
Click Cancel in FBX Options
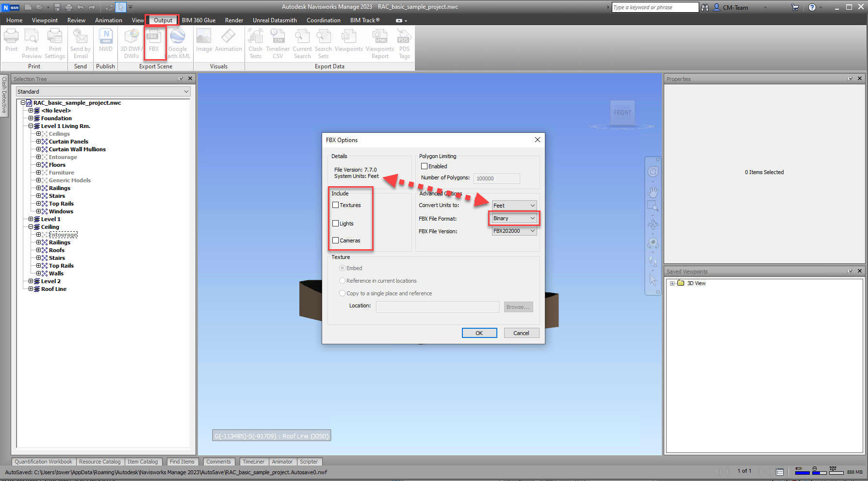522,333
